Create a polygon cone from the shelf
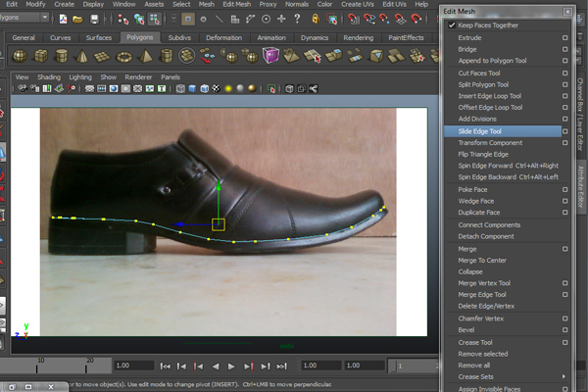 81,56
